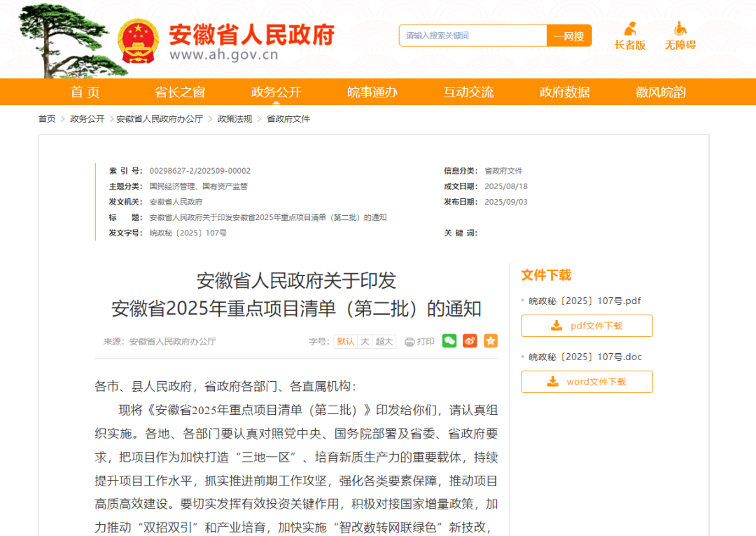Screen dimensions: 756x536
Task: Open 政务公开 navigation item
Action: click(x=276, y=92)
